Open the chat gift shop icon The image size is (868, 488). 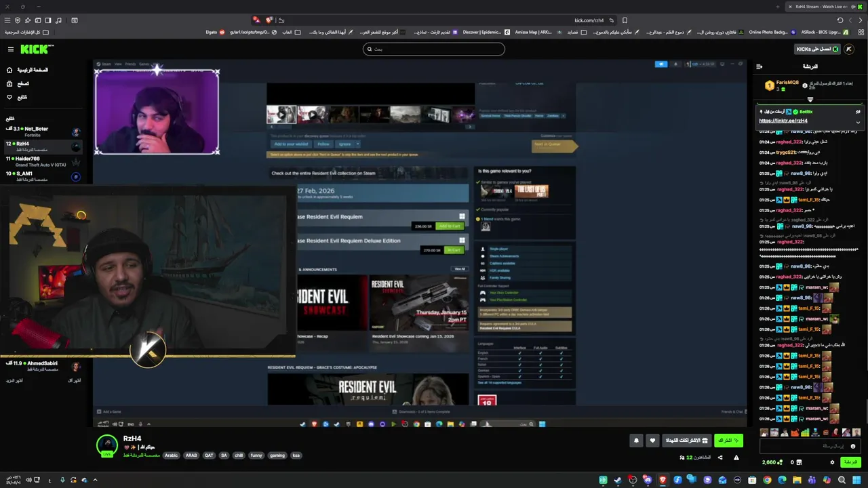(x=799, y=462)
